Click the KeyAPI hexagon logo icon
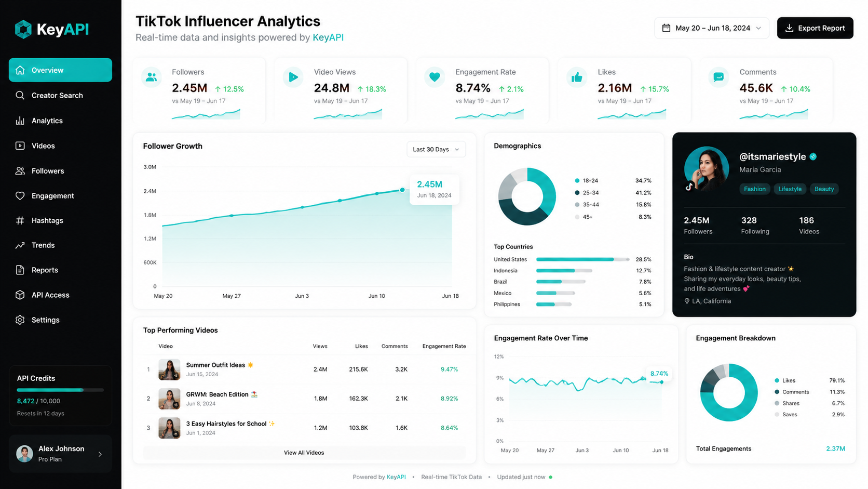 click(23, 29)
